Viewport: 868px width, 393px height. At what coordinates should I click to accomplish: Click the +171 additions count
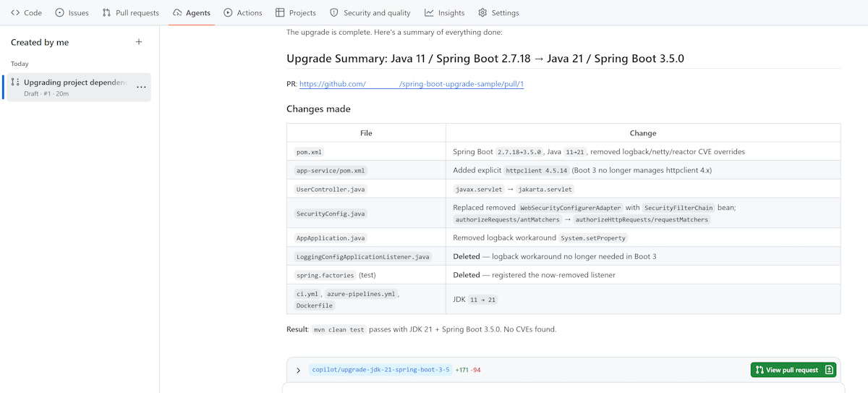click(x=461, y=370)
